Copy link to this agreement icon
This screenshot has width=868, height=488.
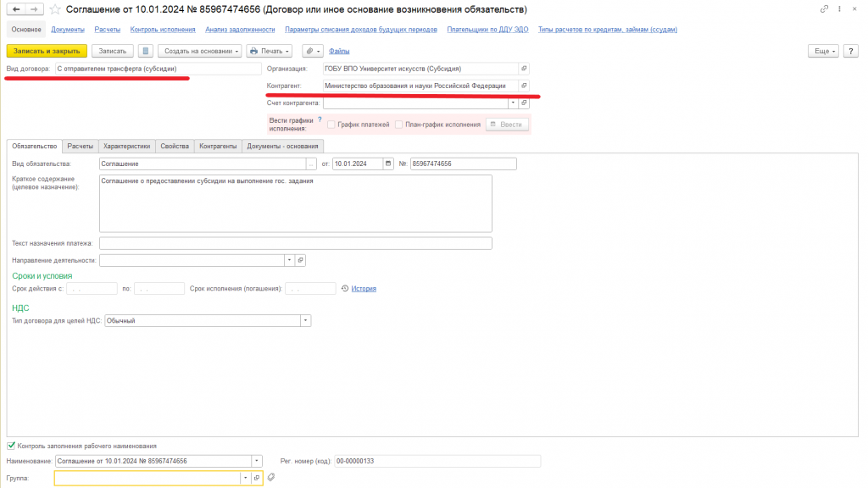tap(824, 8)
